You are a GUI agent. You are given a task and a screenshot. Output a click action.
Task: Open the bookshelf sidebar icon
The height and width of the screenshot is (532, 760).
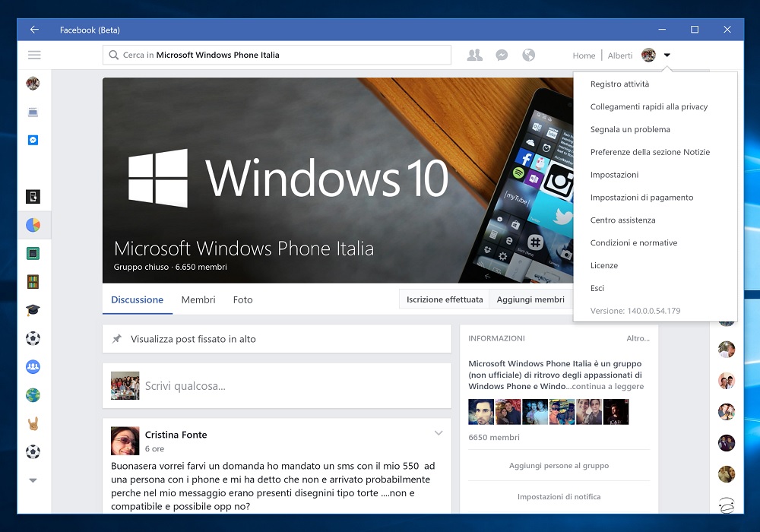[x=33, y=281]
